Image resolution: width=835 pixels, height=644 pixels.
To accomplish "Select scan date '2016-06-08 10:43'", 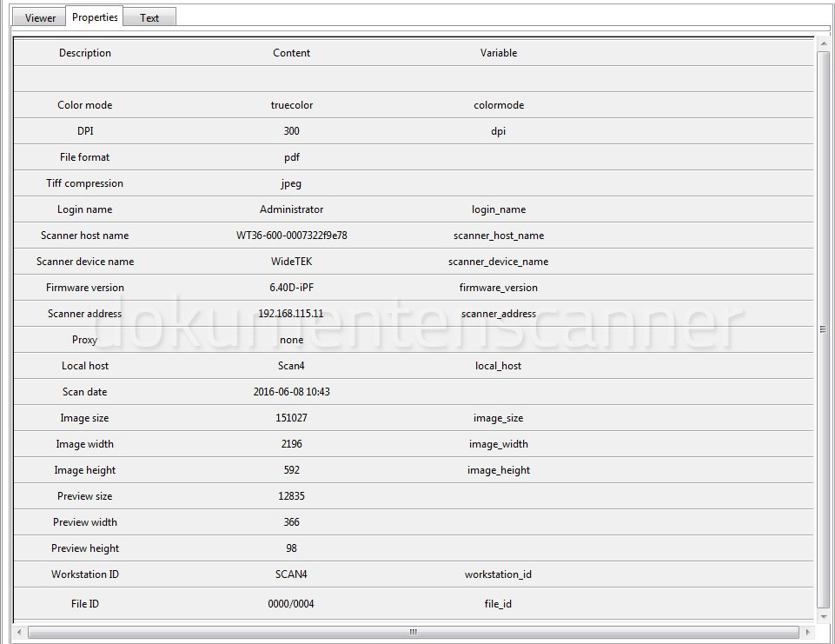I will click(x=291, y=392).
